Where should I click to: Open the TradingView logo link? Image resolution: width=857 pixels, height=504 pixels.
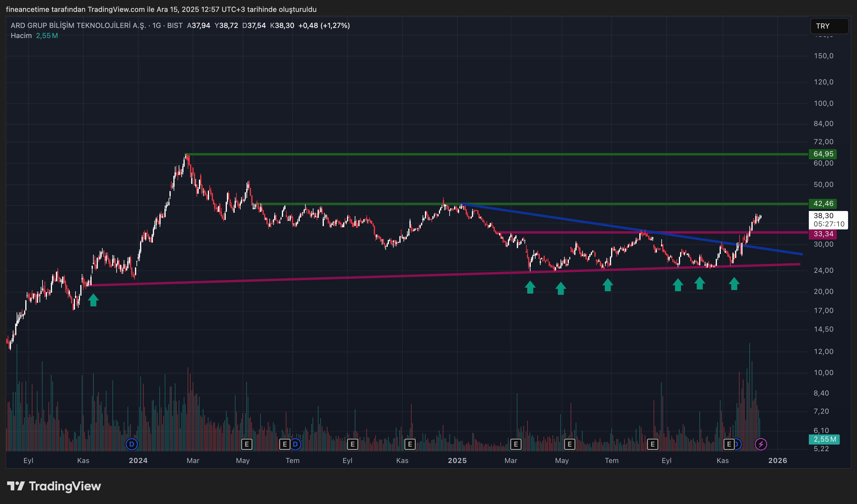point(54,486)
